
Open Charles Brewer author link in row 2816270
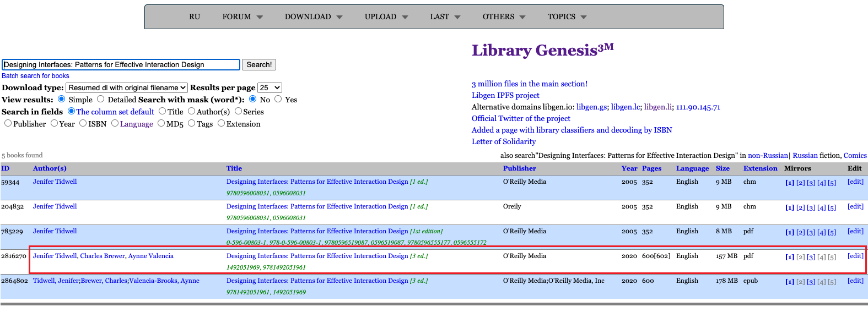click(103, 256)
